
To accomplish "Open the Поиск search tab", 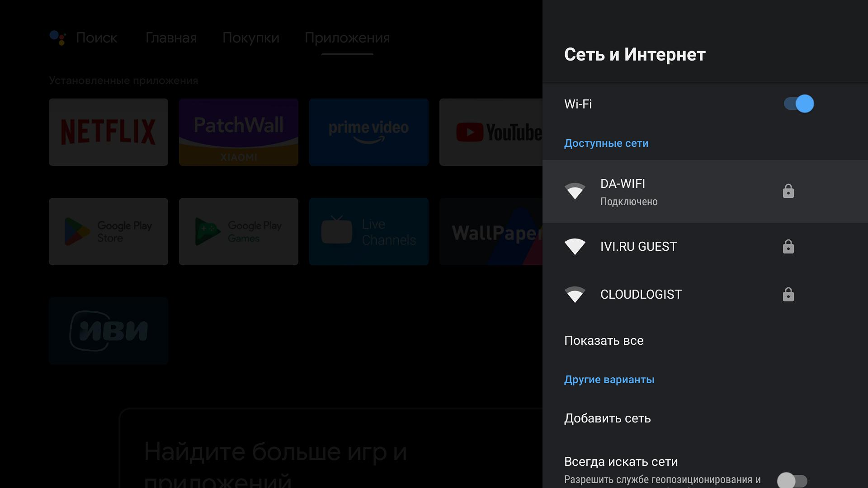I will coord(96,38).
